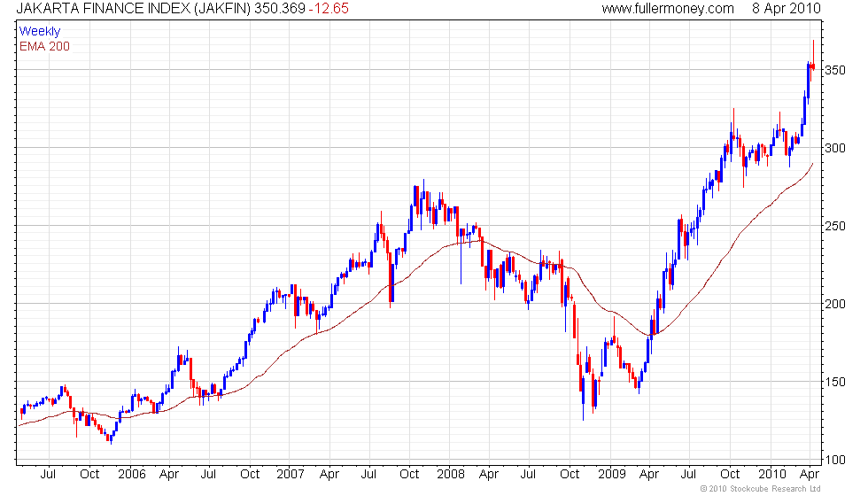
Task: Click the 2008 year label on time axis
Action: (450, 475)
